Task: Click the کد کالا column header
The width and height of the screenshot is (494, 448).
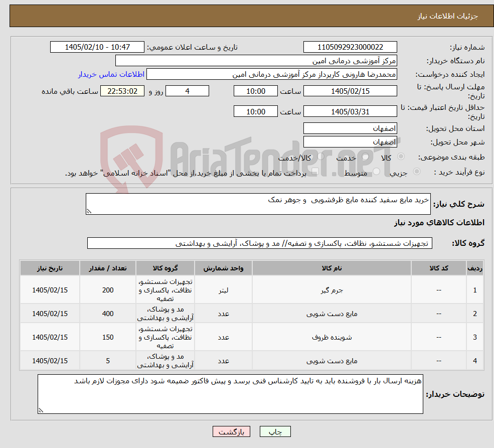Action: tap(438, 268)
